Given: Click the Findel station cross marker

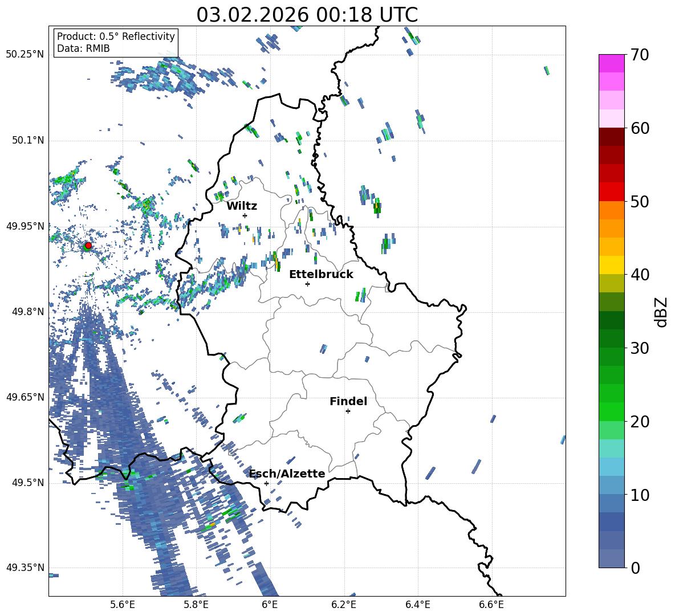Looking at the screenshot, I should tap(348, 411).
